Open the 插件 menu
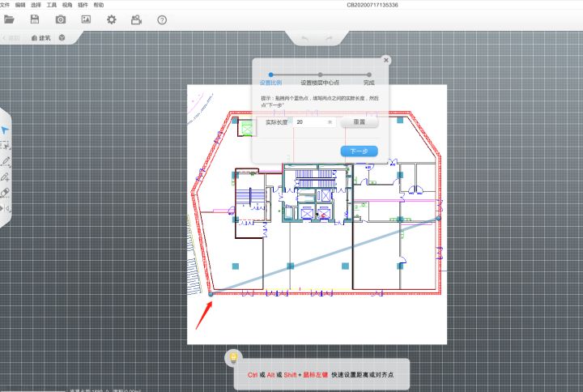This screenshot has width=583, height=392. click(x=83, y=5)
